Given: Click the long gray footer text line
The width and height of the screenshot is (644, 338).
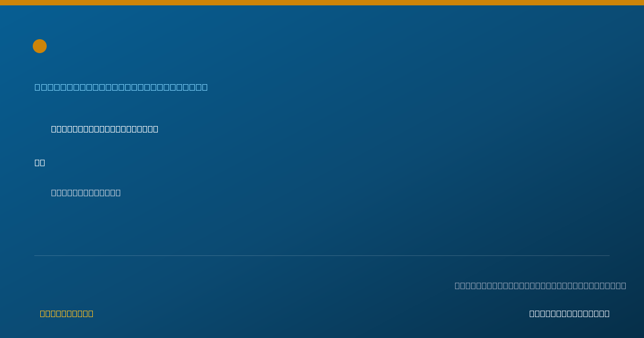Looking at the screenshot, I should [540, 285].
